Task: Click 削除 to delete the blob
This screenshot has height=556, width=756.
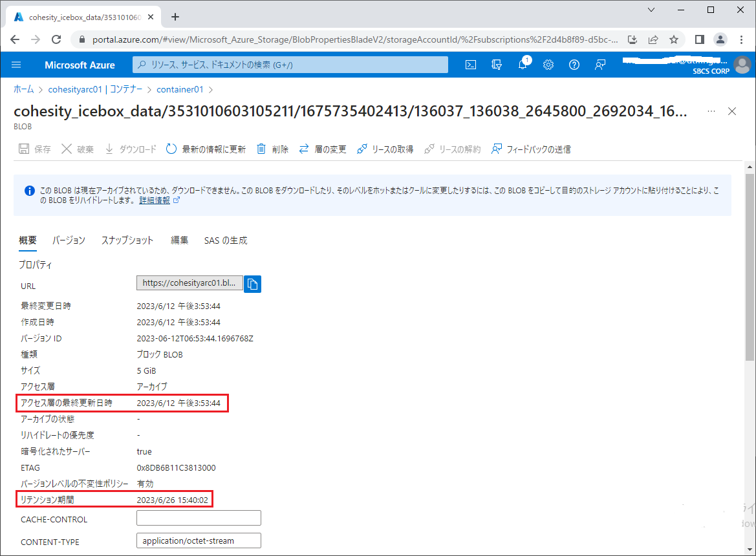Action: [272, 149]
